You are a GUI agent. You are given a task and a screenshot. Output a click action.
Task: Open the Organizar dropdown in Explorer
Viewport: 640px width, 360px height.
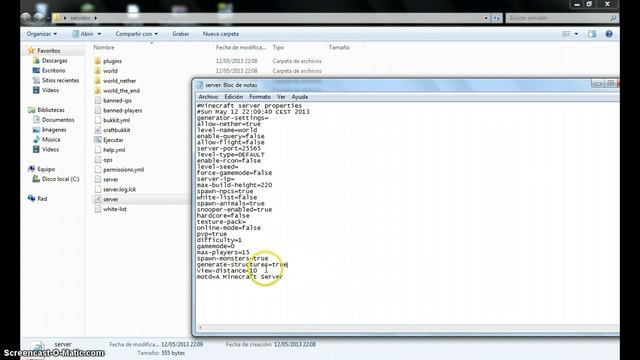pos(42,34)
